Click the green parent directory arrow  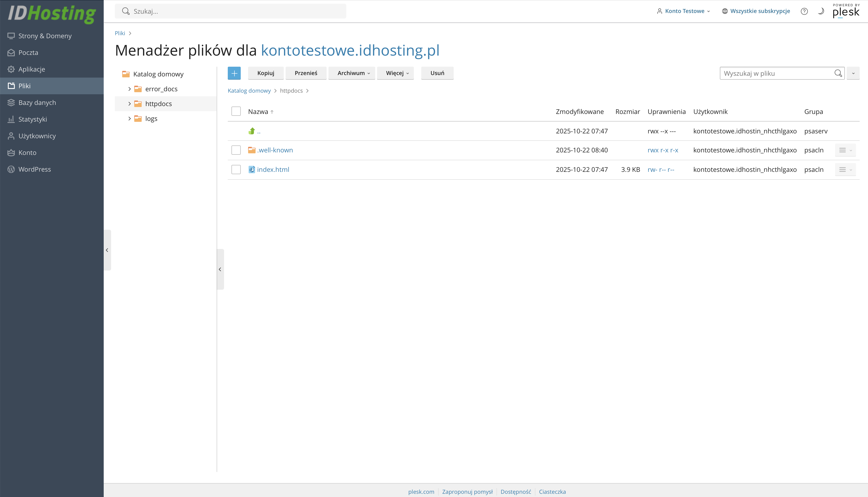point(252,131)
